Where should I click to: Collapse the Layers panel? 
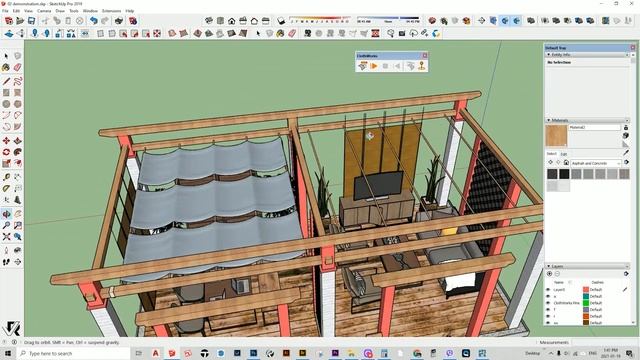pos(549,266)
